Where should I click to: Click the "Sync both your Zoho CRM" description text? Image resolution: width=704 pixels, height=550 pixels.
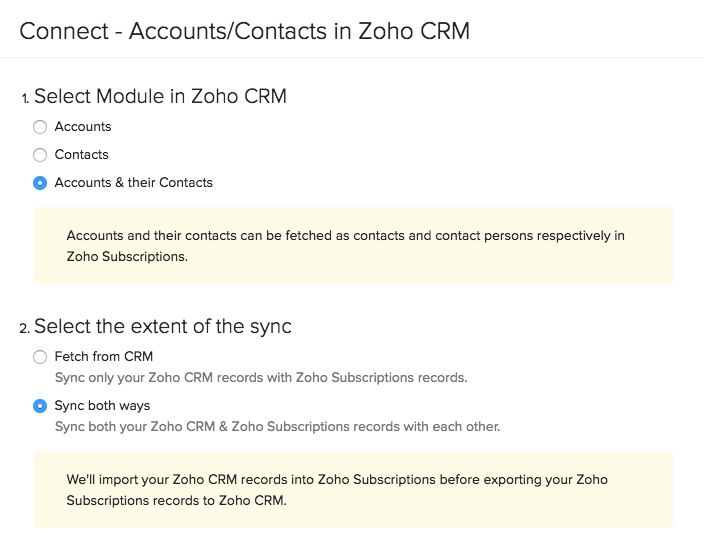point(277,427)
